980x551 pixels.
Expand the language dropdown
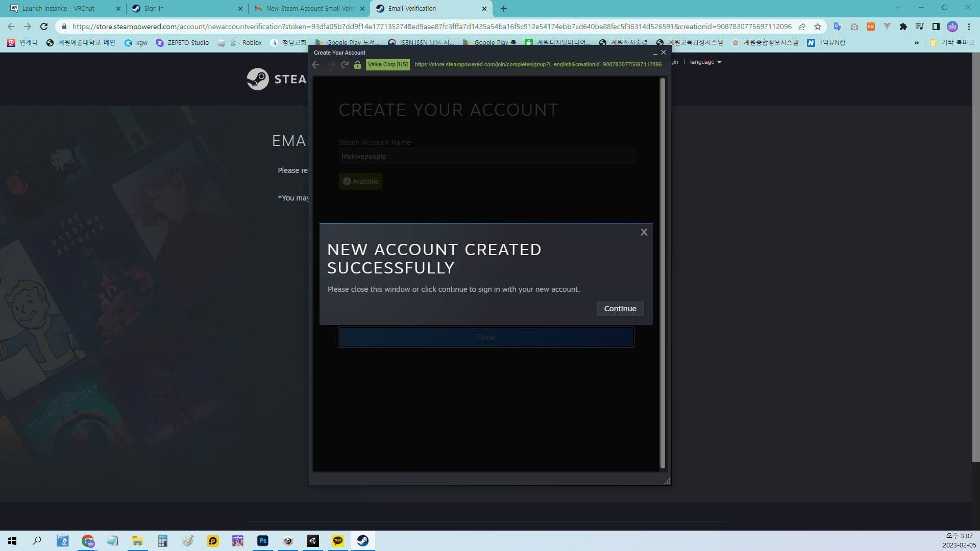(x=705, y=62)
